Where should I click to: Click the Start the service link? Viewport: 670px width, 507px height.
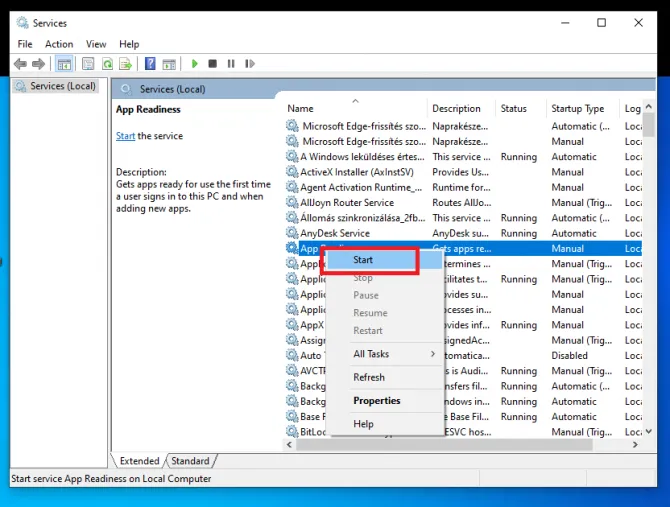click(x=125, y=136)
